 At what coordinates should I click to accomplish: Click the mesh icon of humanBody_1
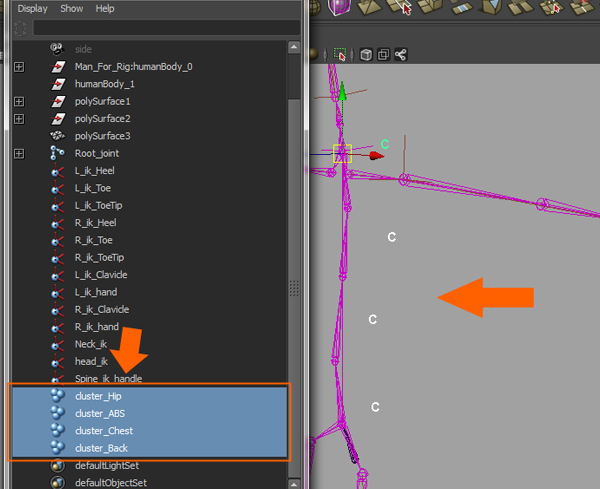pos(58,84)
